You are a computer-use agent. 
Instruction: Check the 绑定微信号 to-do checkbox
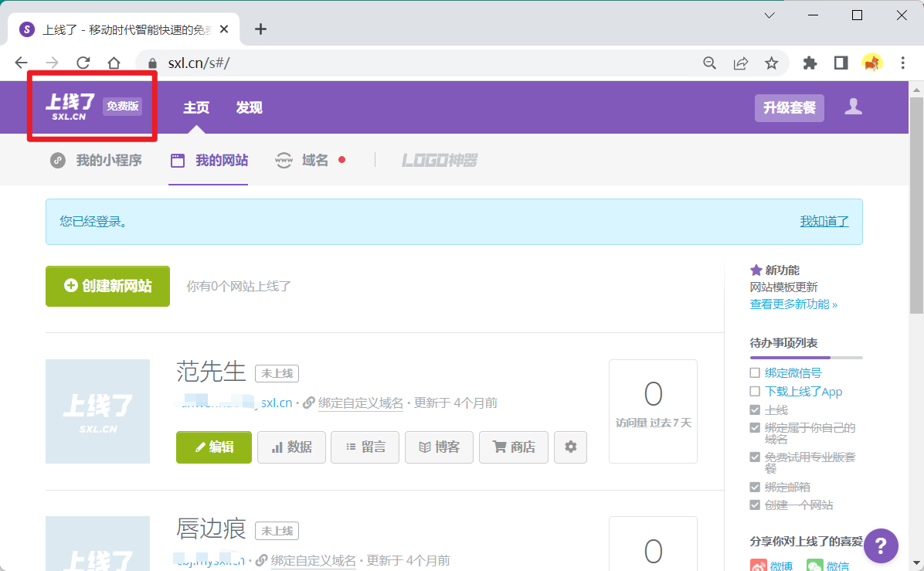point(753,372)
